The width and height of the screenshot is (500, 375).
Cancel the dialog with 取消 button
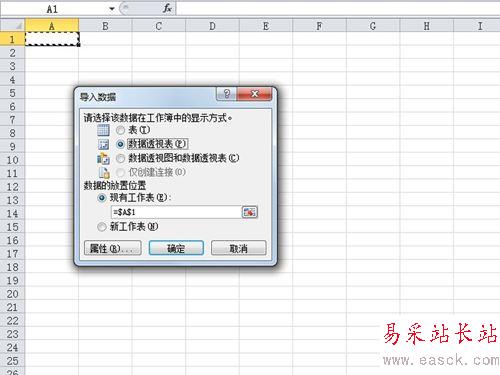tap(239, 248)
